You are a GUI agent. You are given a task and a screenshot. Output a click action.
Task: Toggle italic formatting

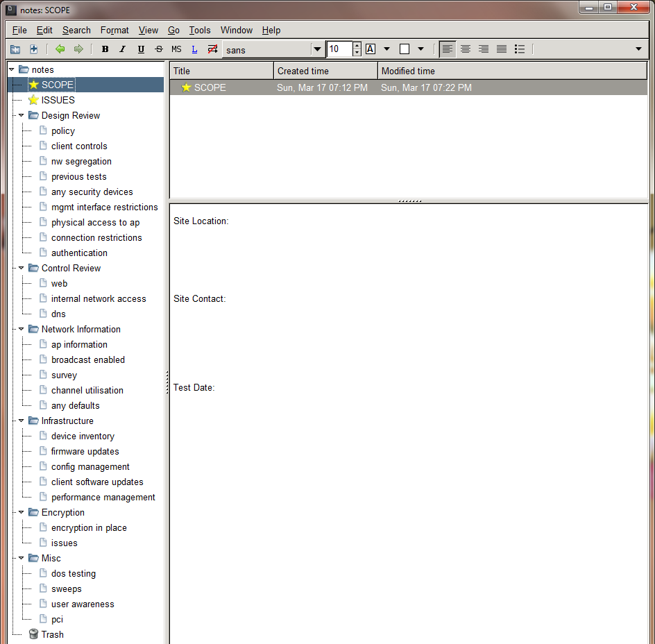[122, 49]
